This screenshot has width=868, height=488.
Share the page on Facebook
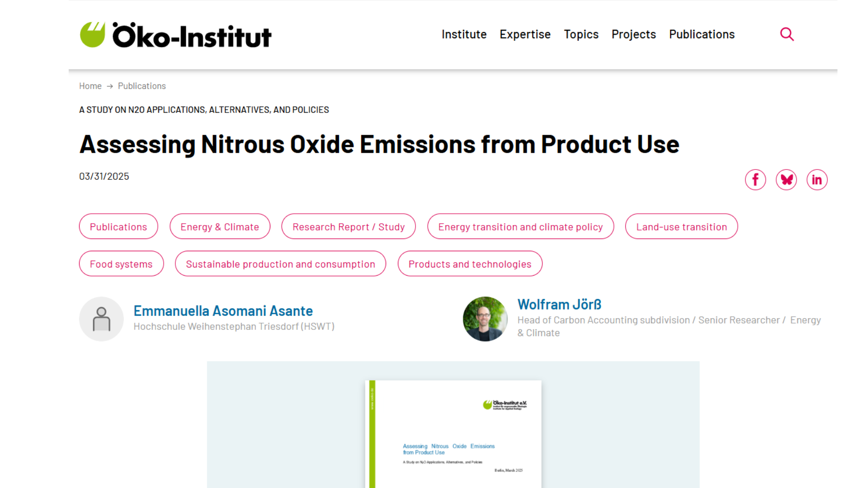[755, 180]
